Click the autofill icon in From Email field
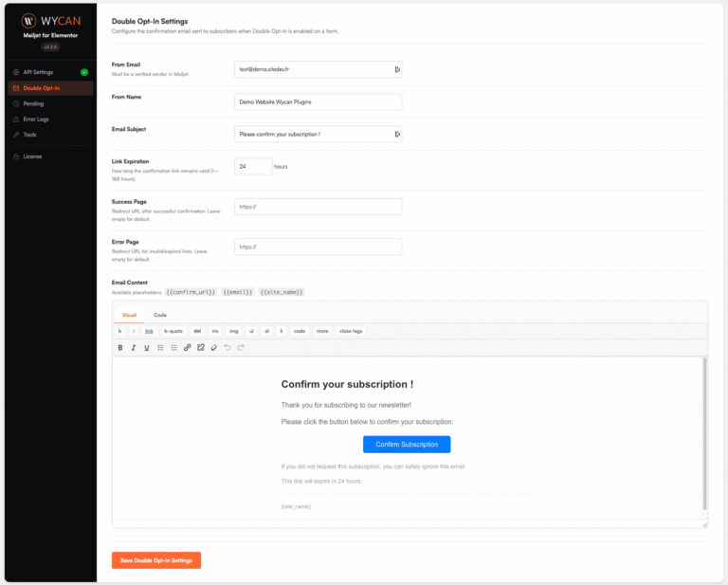Viewport: 728px width, 585px height. (x=397, y=69)
